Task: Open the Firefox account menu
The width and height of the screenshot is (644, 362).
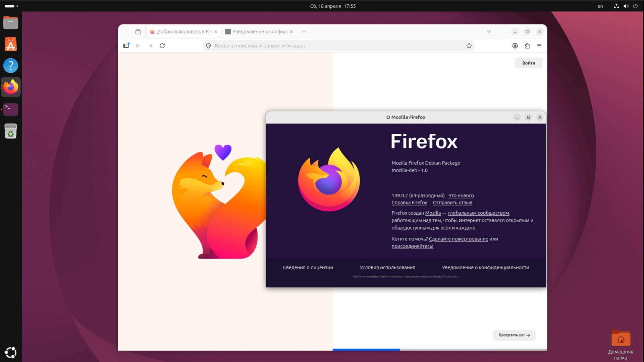Action: (x=515, y=46)
